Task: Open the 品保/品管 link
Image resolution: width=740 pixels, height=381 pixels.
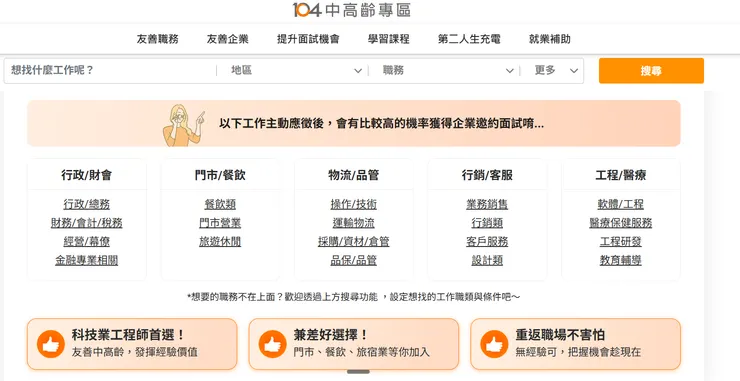Action: pos(353,260)
